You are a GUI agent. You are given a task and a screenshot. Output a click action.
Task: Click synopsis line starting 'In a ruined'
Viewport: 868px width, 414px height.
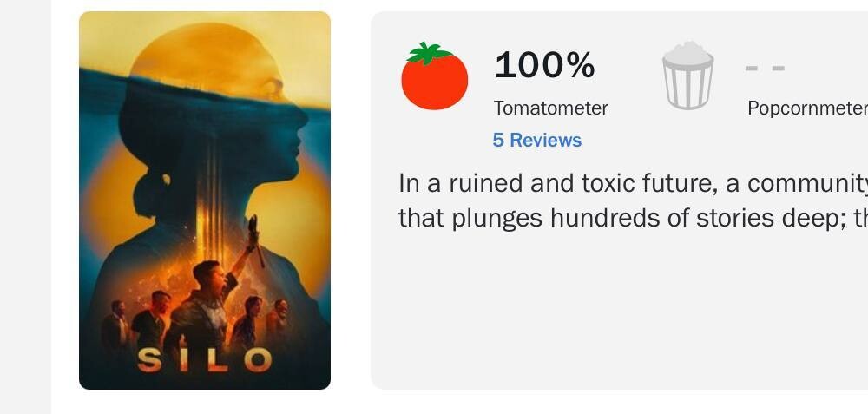click(x=634, y=184)
